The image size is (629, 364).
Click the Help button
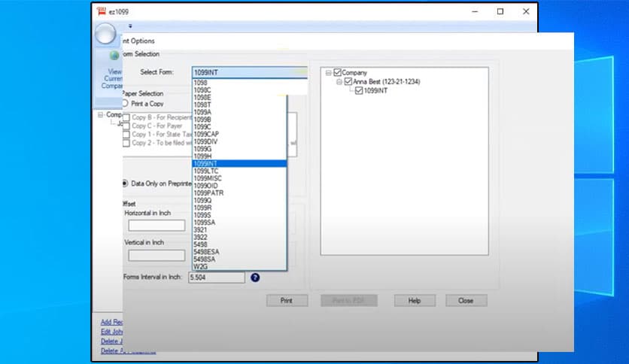pos(415,301)
